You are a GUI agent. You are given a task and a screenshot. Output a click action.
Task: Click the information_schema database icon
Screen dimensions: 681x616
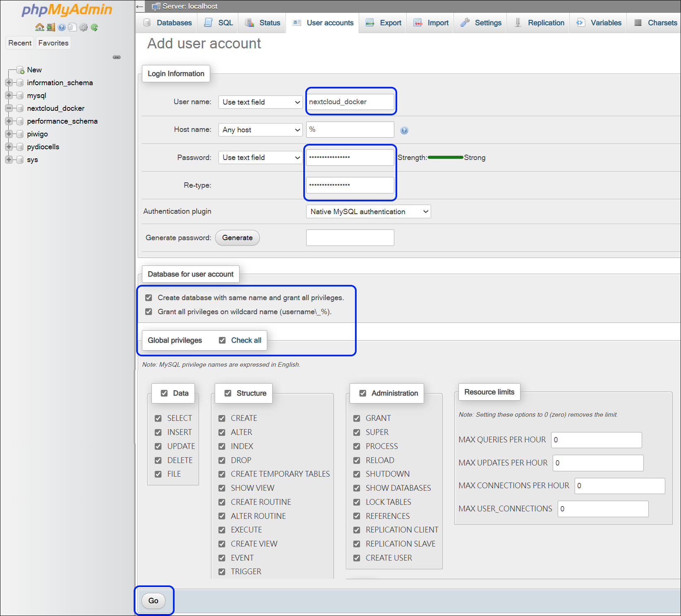19,83
